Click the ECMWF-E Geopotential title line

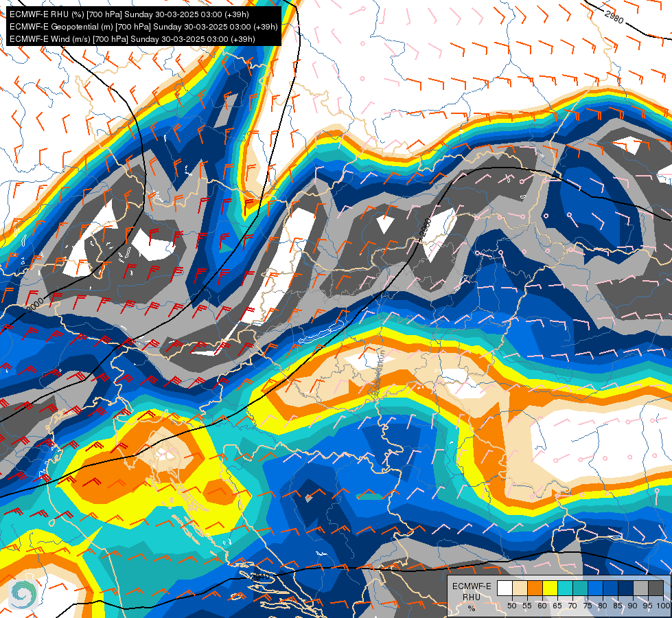143,27
